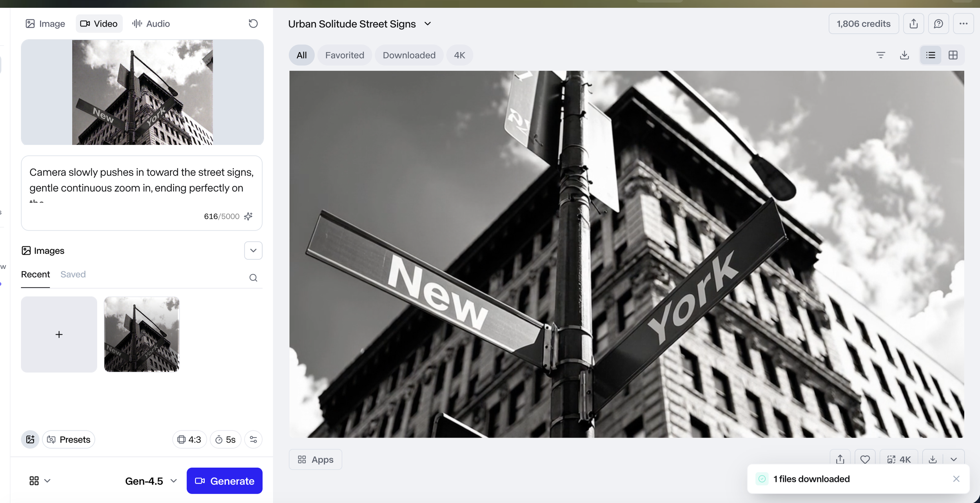Switch to grid view
980x503 pixels.
pos(953,55)
